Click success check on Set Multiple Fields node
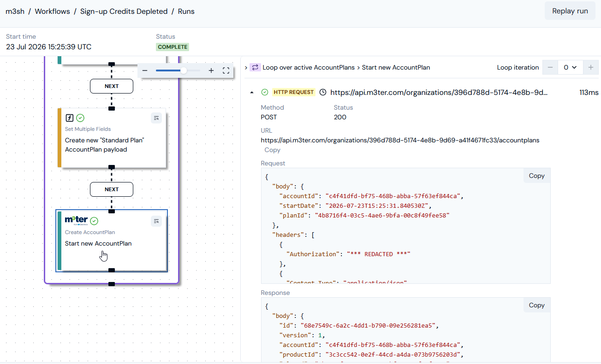Image resolution: width=601 pixels, height=364 pixels. (x=80, y=118)
